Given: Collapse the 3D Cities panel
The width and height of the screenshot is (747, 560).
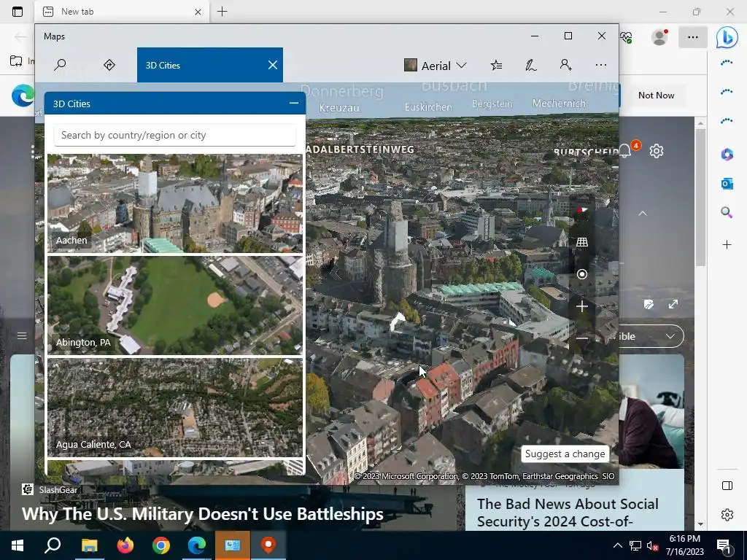Looking at the screenshot, I should click(x=293, y=103).
